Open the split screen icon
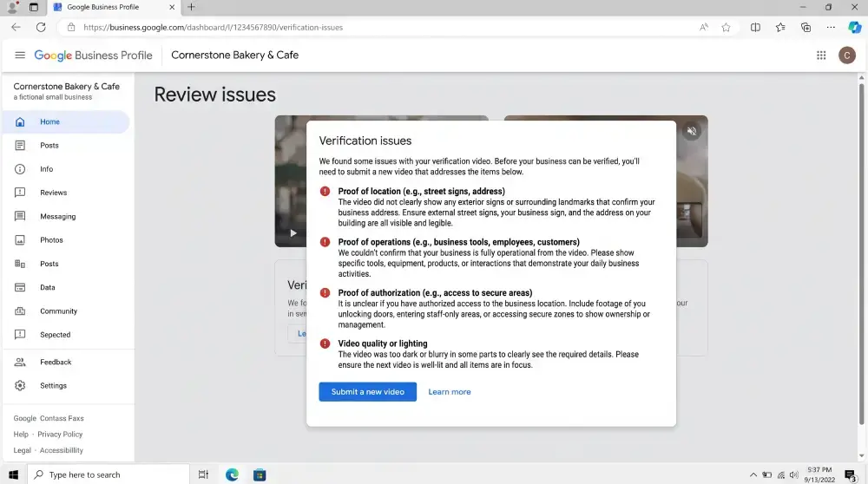Viewport: 868px width, 484px height. click(755, 27)
